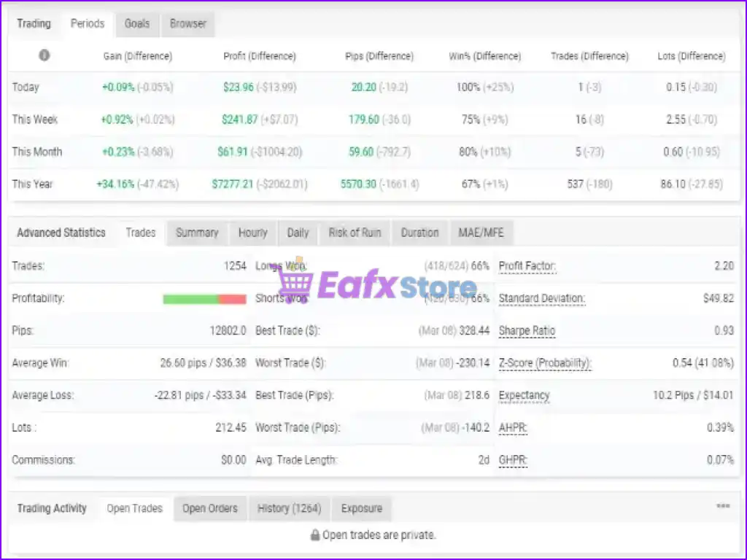Open the Goals tab

pos(136,24)
